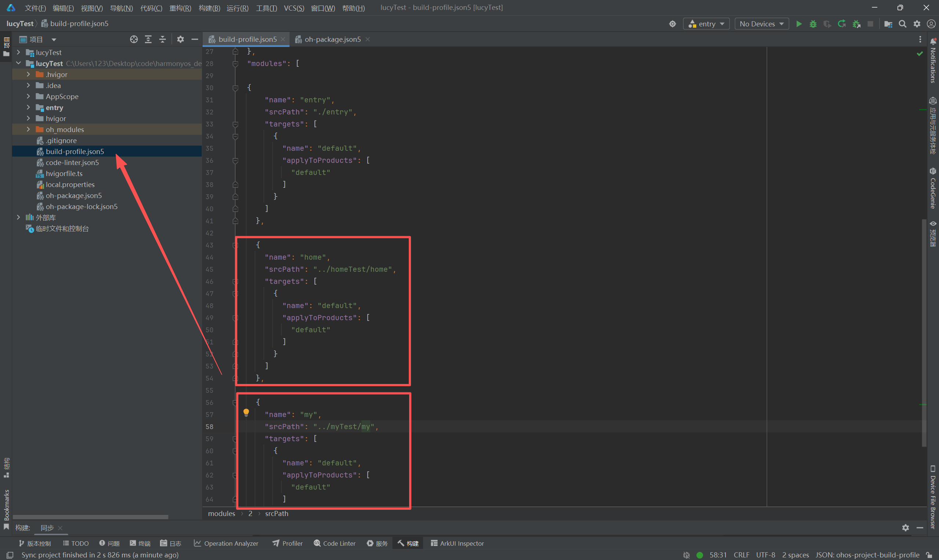The width and height of the screenshot is (939, 560).
Task: Click the locate-in-project crosshair icon
Action: 134,39
